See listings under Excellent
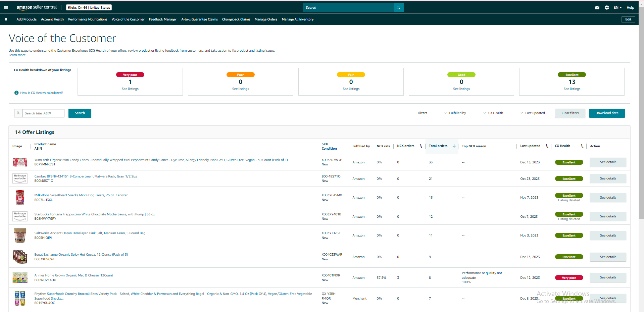The width and height of the screenshot is (644, 312). coord(572,89)
